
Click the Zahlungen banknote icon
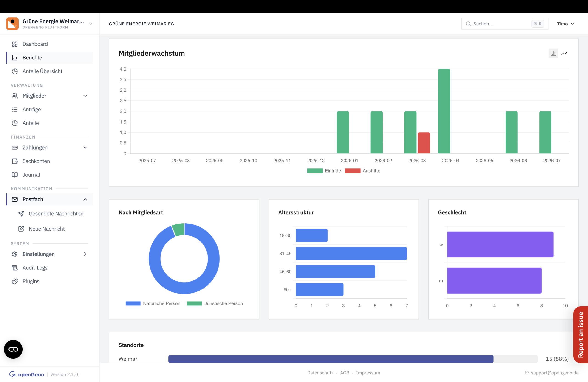(x=15, y=147)
